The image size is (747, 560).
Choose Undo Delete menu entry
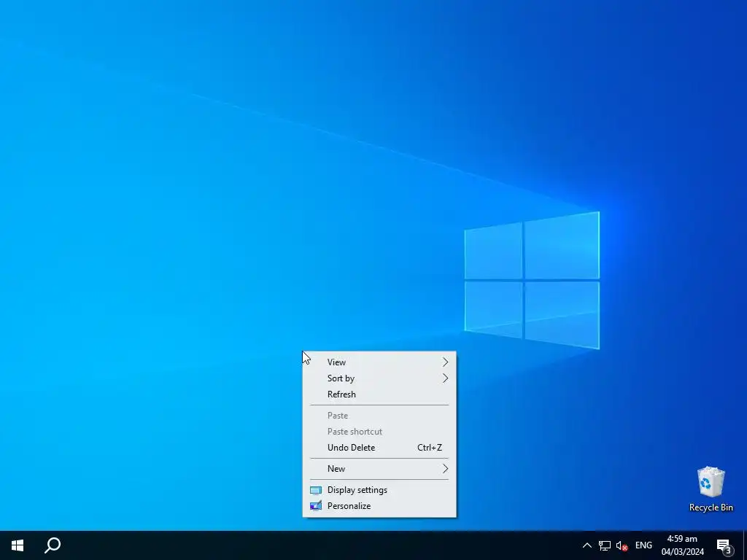pos(379,448)
